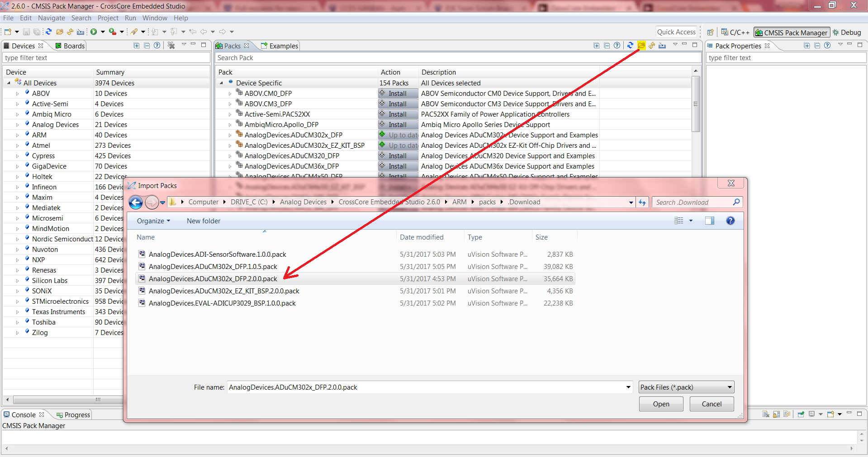The height and width of the screenshot is (457, 868).
Task: Open External Tools run icon with red toolbox
Action: (112, 32)
